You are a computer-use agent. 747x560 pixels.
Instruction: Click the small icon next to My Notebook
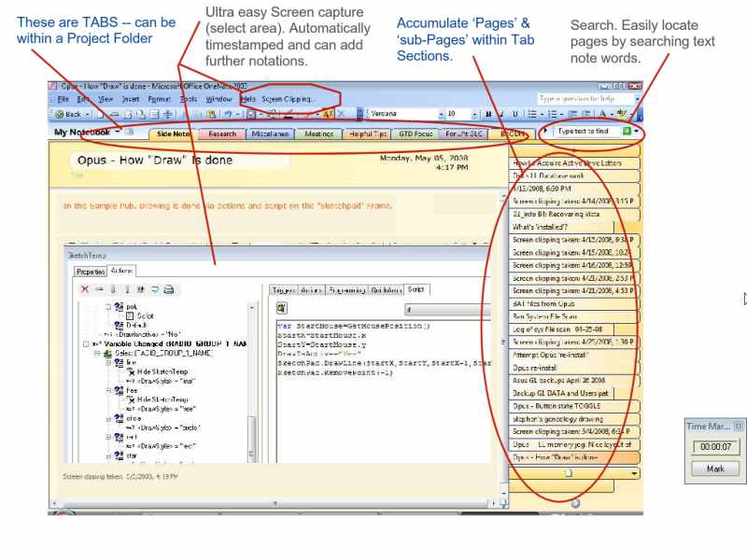point(129,133)
